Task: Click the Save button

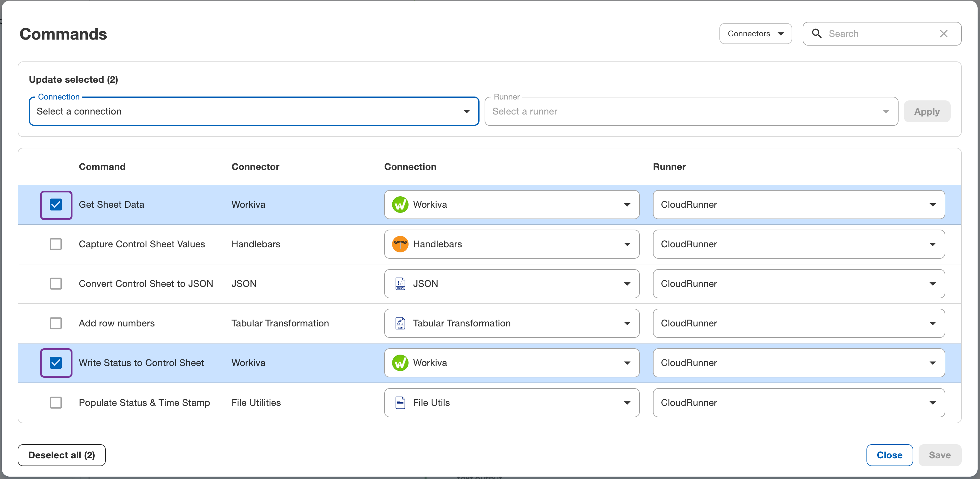Action: [940, 455]
